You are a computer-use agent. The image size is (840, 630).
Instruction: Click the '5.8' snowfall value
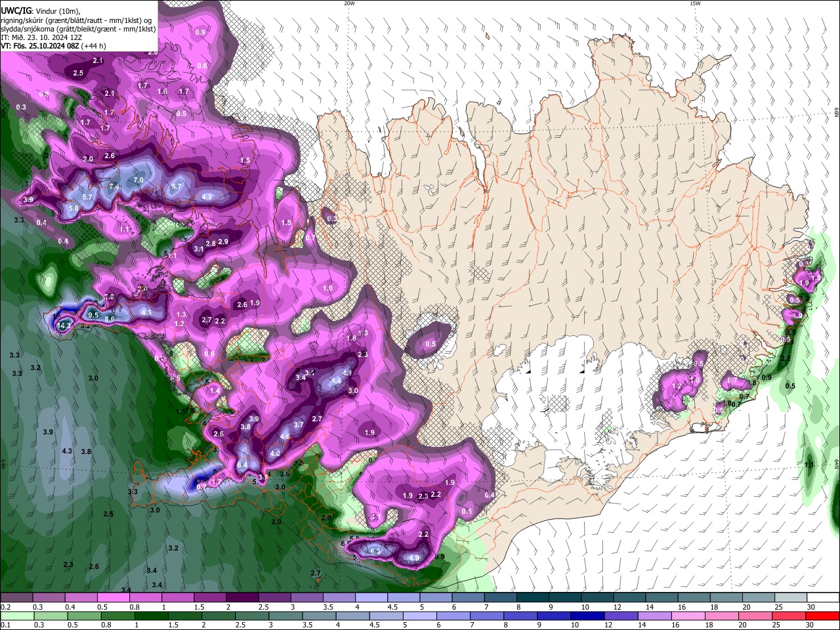click(73, 208)
